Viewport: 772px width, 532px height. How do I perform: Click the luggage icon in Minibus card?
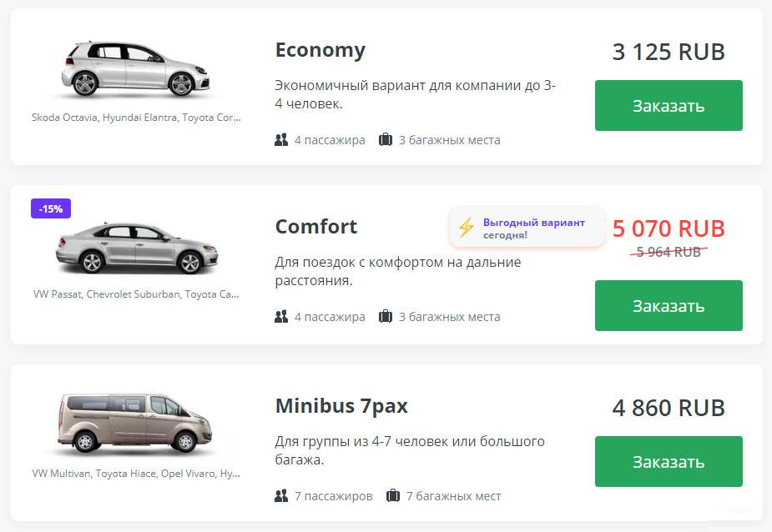pos(393,496)
